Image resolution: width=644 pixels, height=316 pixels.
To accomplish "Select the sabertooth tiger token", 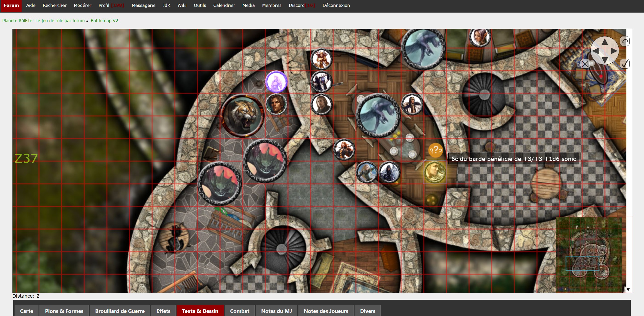I will tap(242, 116).
